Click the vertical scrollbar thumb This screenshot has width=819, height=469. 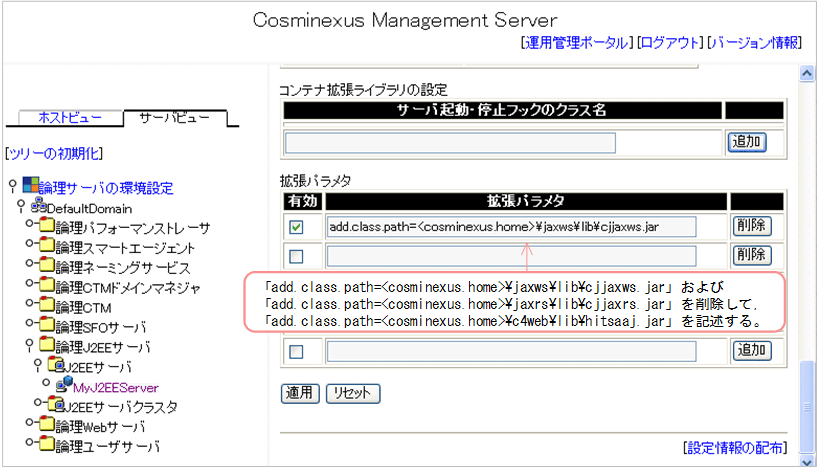(x=808, y=406)
